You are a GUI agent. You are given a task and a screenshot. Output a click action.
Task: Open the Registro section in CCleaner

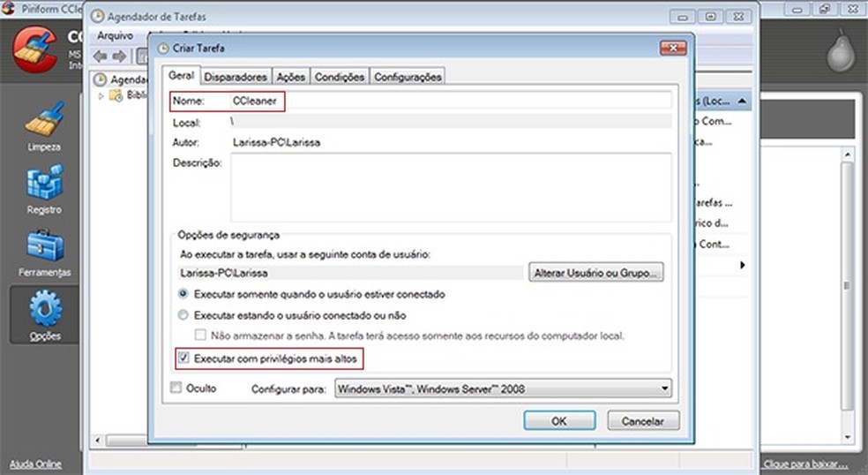pos(44,189)
